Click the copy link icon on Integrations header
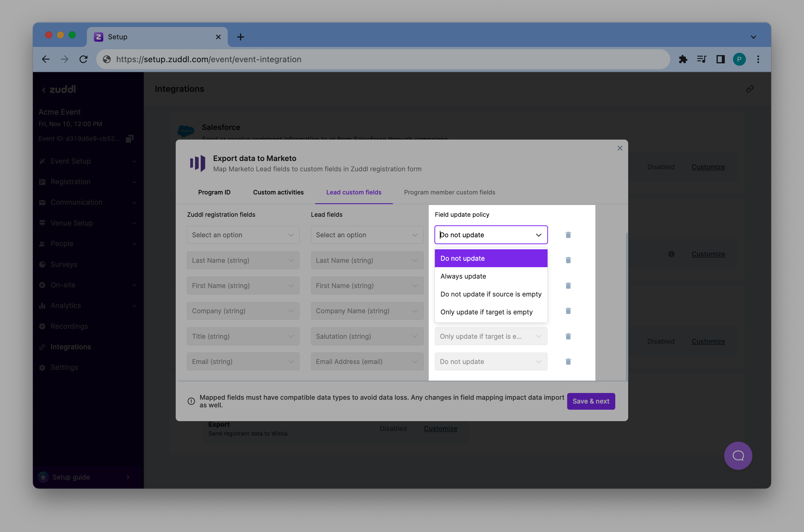Viewport: 804px width, 532px height. coord(750,89)
